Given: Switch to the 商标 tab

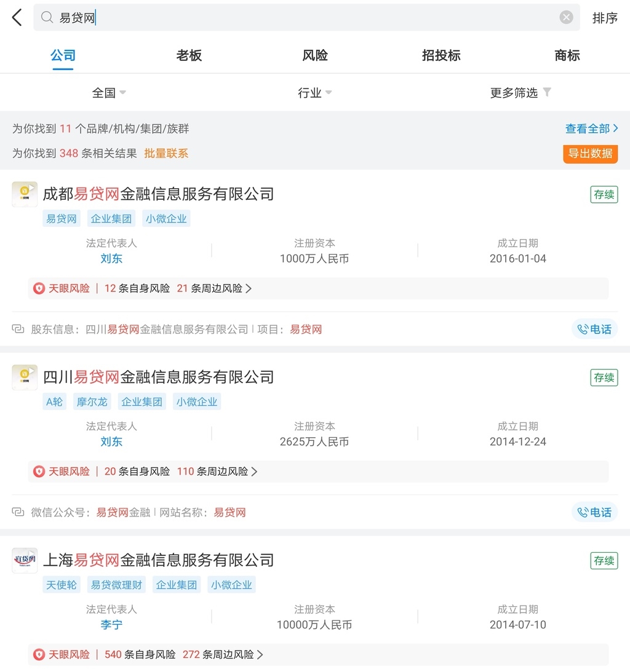Looking at the screenshot, I should coord(567,55).
